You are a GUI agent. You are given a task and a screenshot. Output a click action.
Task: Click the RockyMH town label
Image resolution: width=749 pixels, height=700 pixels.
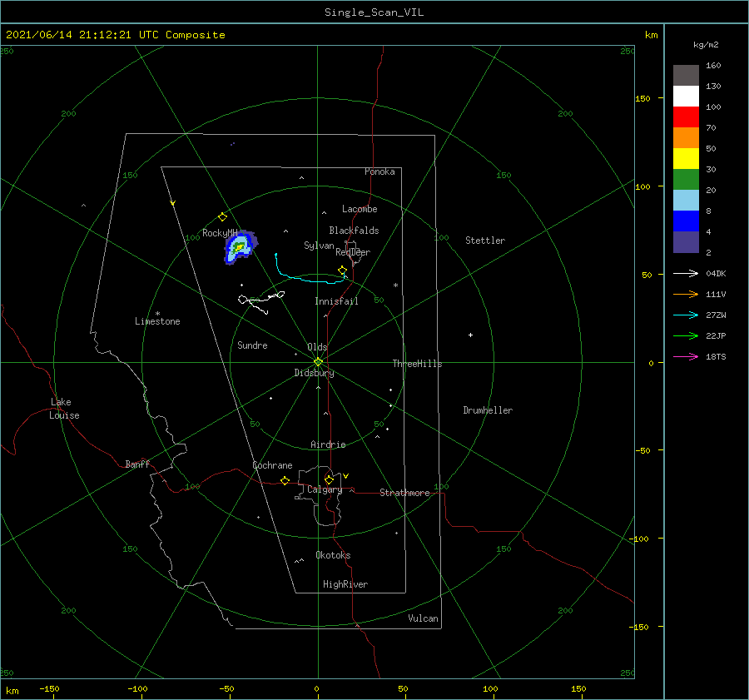(x=219, y=233)
